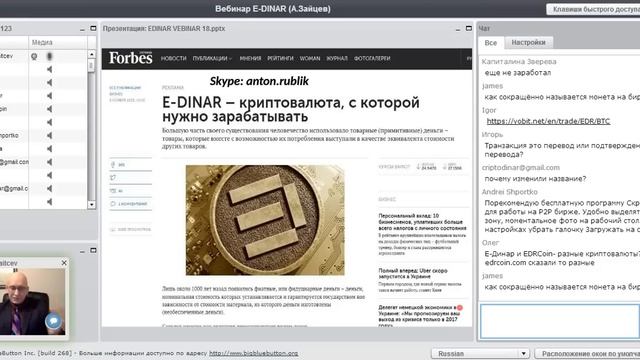Screen dimensions: 640x360
Task: Click the 'Клавиши быстрого доступа' button
Action: click(x=593, y=9)
